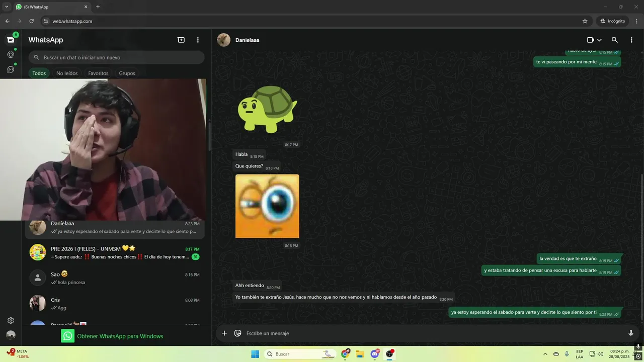Image resolution: width=644 pixels, height=362 pixels.
Task: Click the Incógnito indicator
Action: tap(612, 21)
